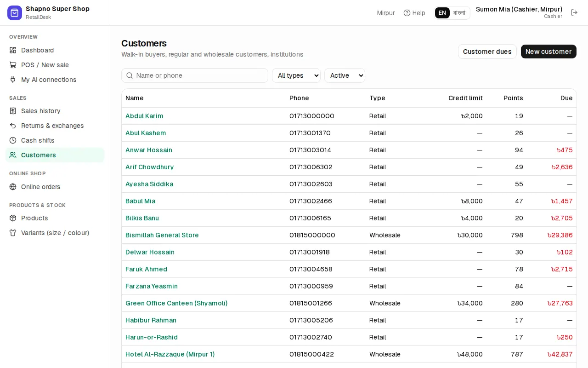Click the Credit limit column header

coord(465,98)
